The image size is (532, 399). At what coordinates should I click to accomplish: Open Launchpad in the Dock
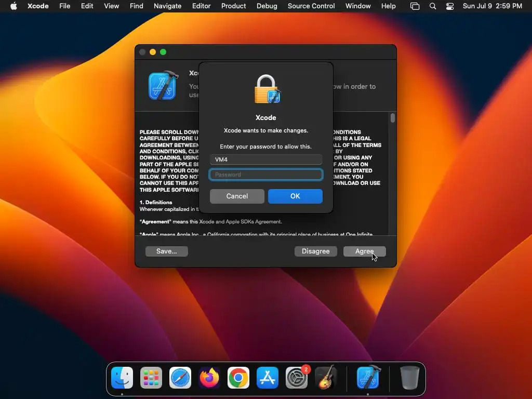151,378
